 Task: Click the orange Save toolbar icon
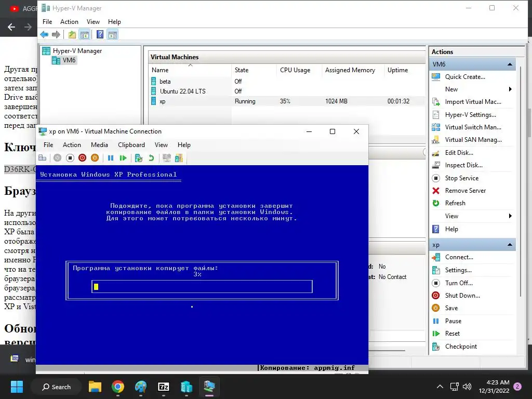[95, 158]
